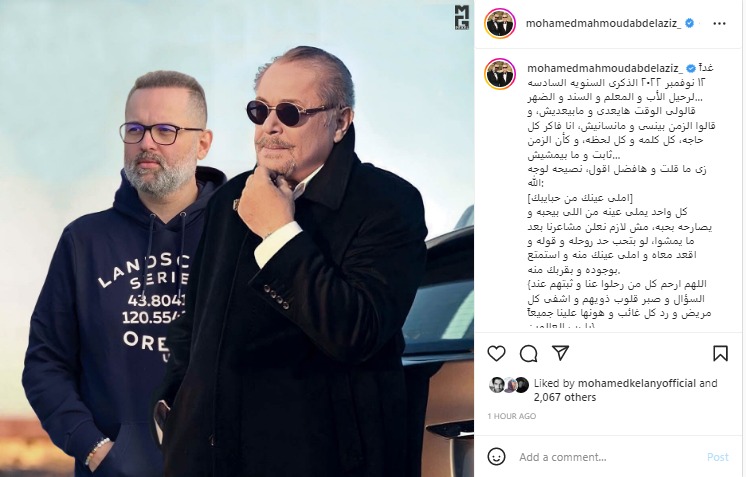Click the liker avatars beside Liked by
Image resolution: width=746 pixels, height=477 pixels.
tap(509, 385)
